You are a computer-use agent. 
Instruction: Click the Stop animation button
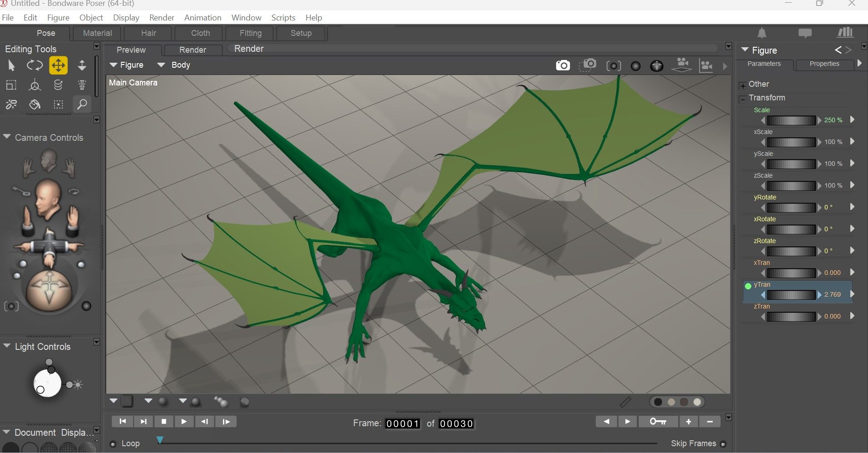[164, 422]
